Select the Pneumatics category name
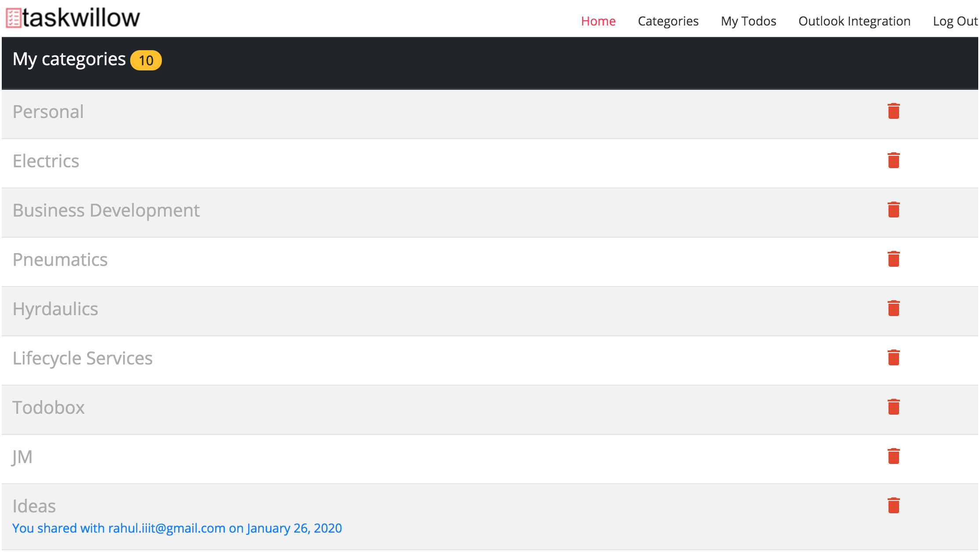The image size is (980, 552). (x=60, y=260)
